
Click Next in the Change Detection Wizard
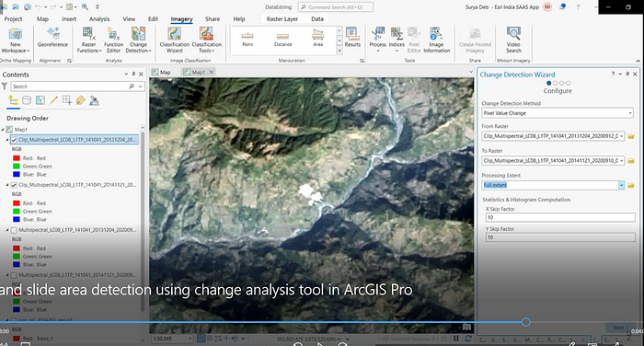click(x=620, y=328)
